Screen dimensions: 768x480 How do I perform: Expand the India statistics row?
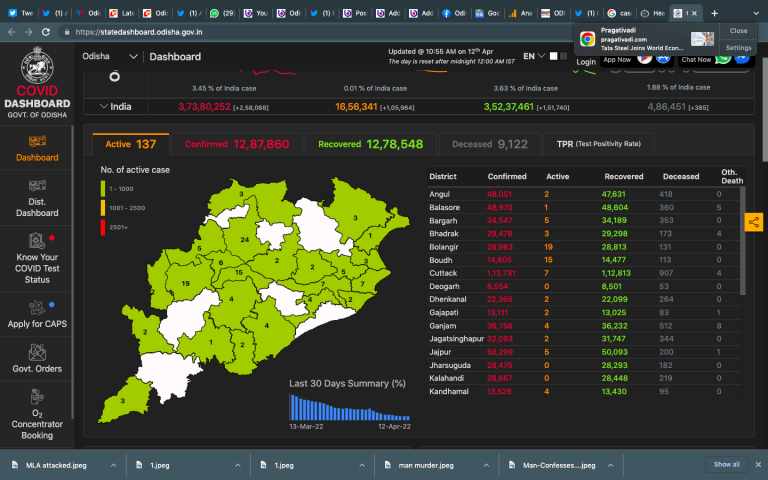pos(104,106)
